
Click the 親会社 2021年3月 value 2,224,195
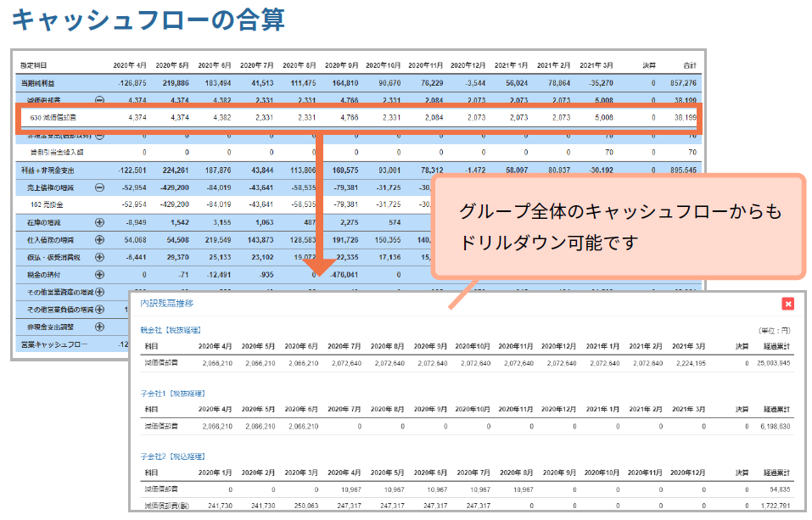(x=691, y=363)
